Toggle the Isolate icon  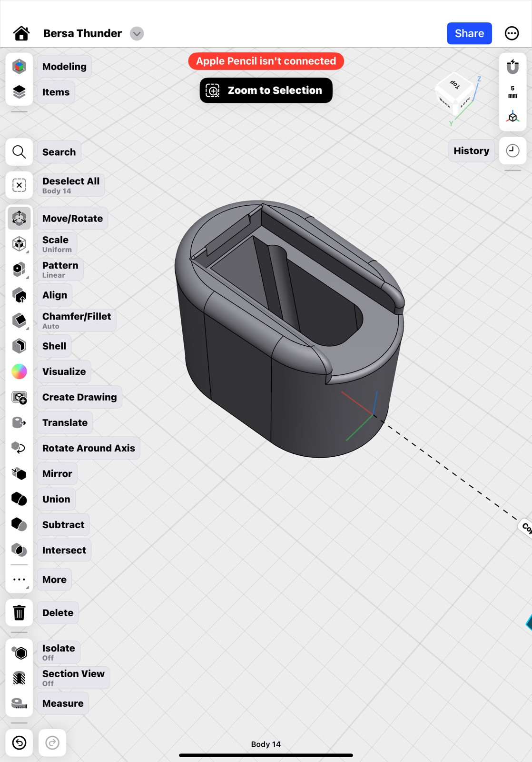19,653
